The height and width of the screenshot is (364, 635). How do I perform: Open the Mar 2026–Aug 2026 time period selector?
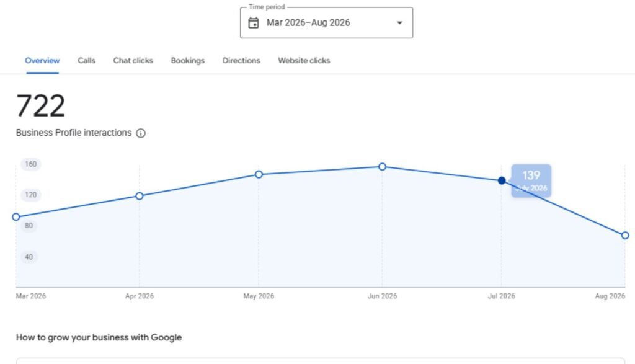(326, 23)
